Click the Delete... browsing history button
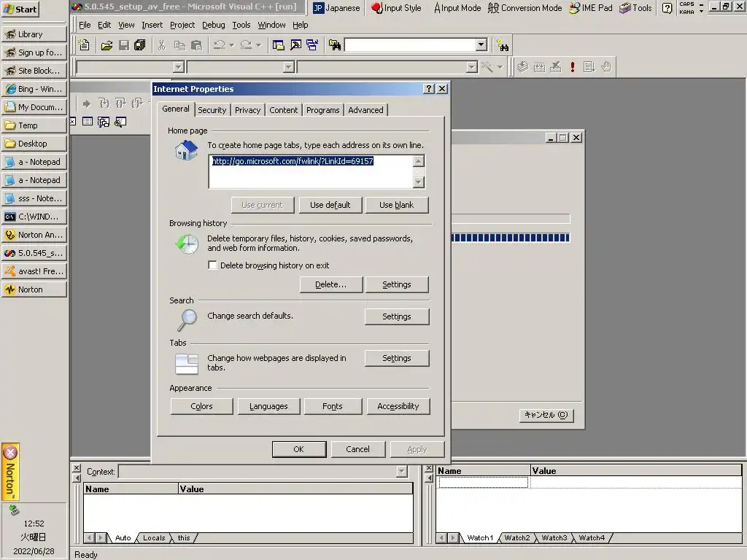747x560 pixels. [330, 284]
